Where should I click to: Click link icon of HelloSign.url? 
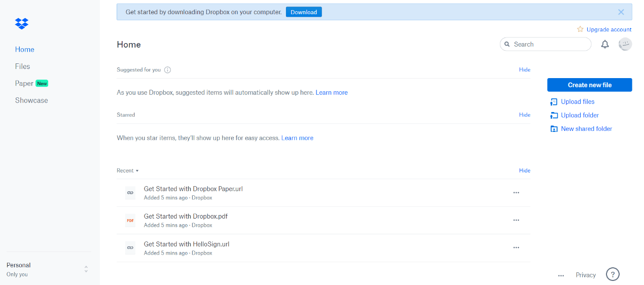coord(130,248)
